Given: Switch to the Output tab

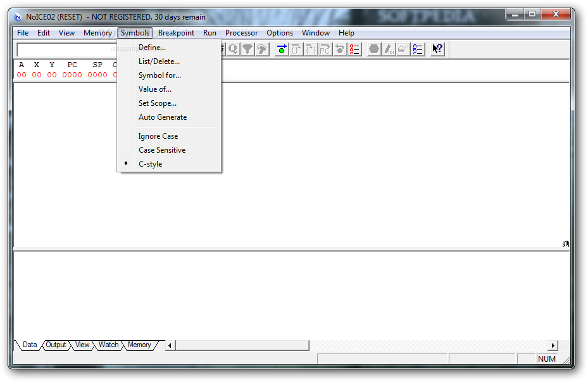Looking at the screenshot, I should tap(56, 345).
